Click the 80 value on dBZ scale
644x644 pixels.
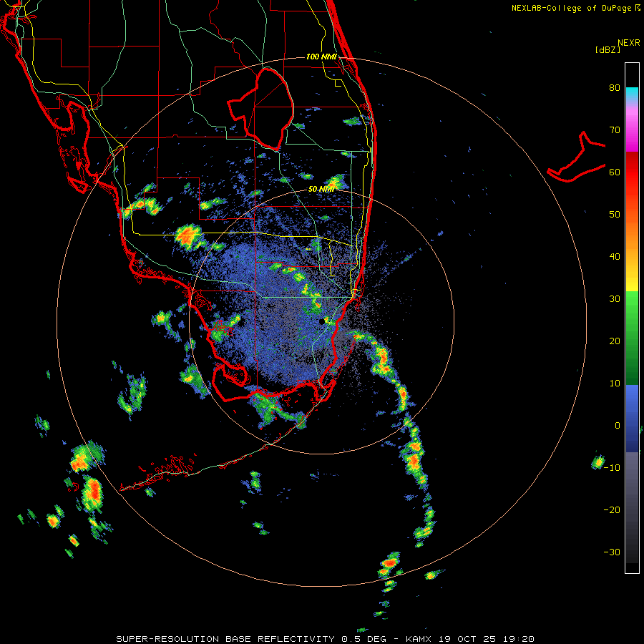tap(615, 88)
